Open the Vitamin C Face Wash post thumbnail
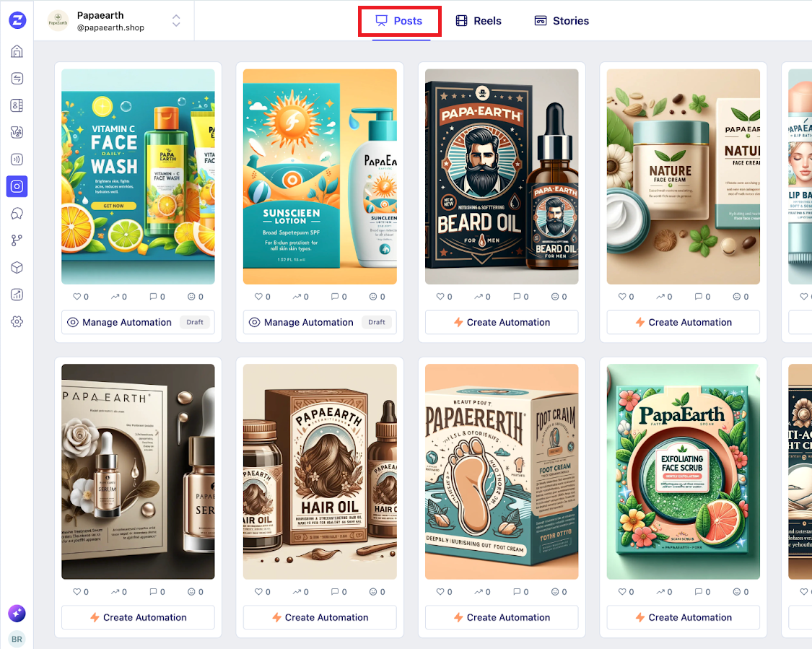This screenshot has height=649, width=812. tap(139, 177)
